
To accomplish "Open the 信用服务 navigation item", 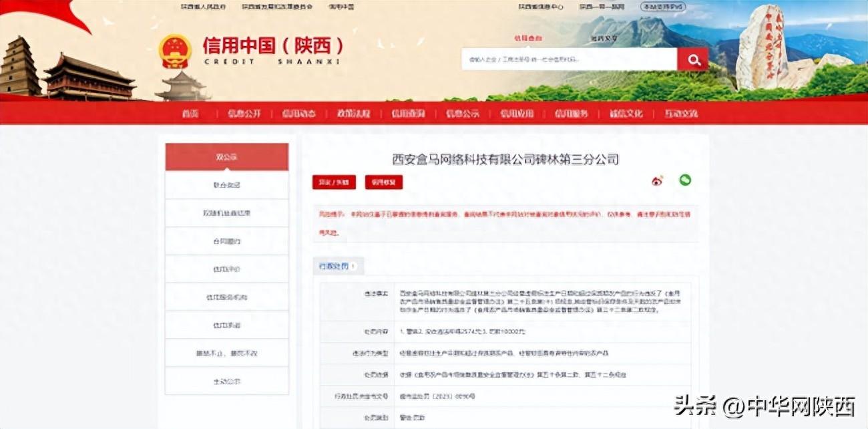I will (x=572, y=114).
